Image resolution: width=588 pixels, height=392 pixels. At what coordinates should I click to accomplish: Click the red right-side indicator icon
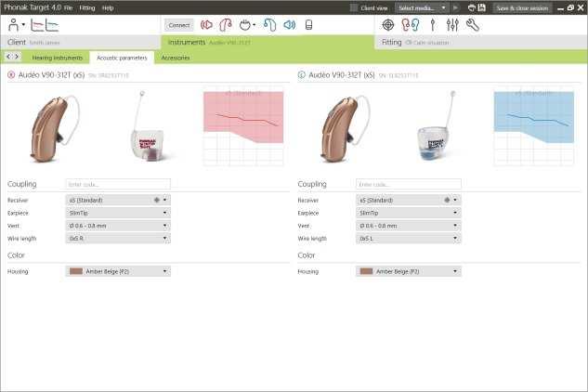pyautogui.click(x=11, y=75)
